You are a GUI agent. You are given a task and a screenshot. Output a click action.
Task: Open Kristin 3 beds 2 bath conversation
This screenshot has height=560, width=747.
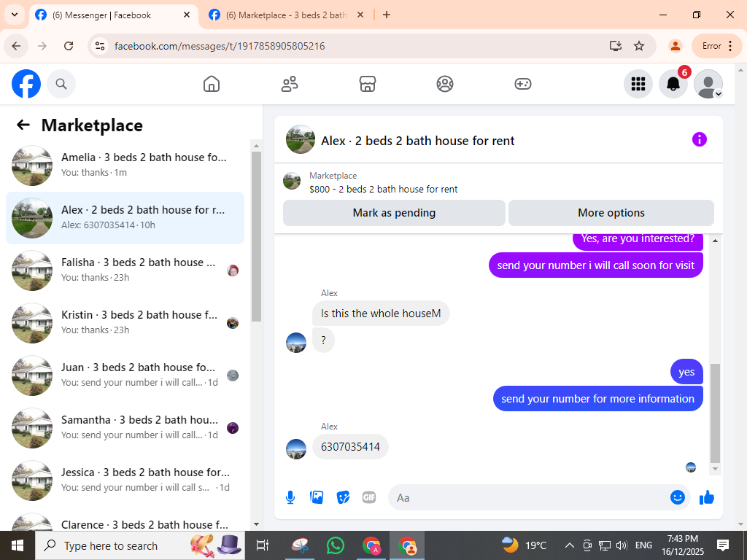125,322
